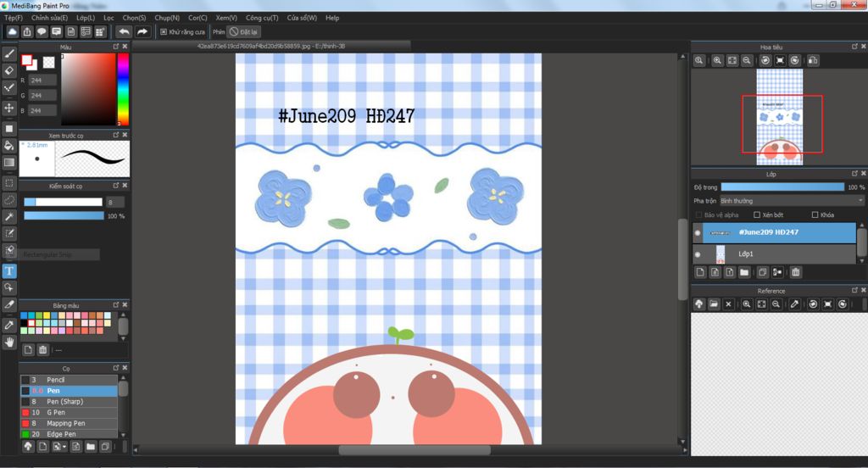Enable the Khóa layer lock checkbox

point(815,214)
